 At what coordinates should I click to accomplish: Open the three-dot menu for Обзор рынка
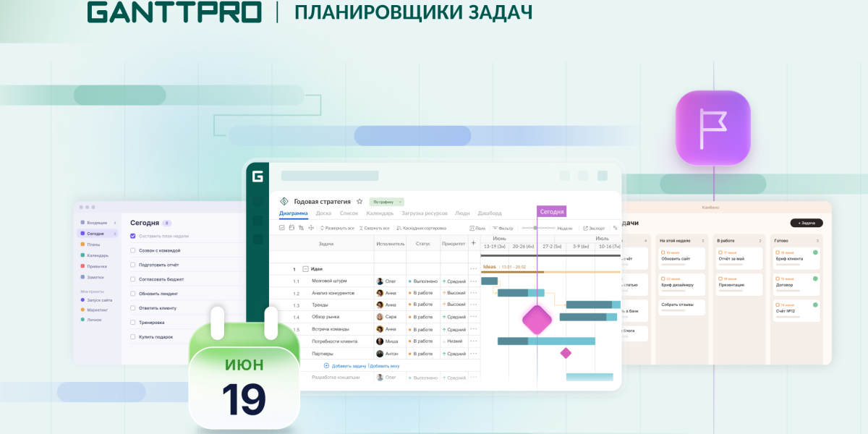pos(474,317)
